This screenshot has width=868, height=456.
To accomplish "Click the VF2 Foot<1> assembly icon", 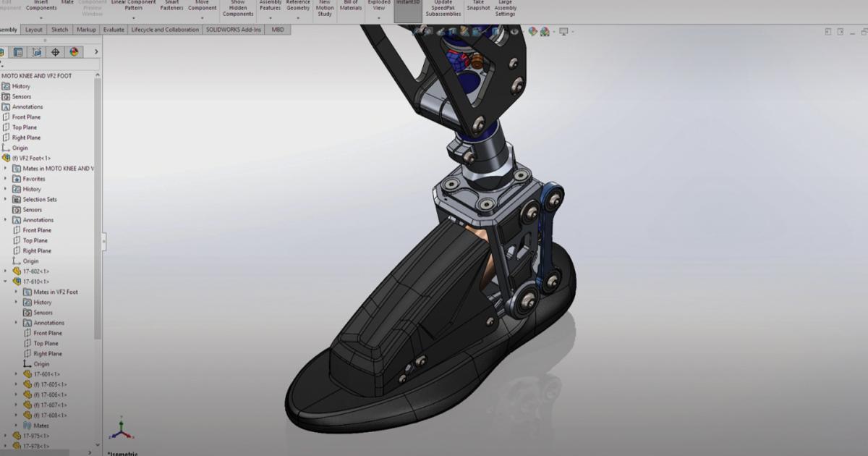I will pos(6,158).
